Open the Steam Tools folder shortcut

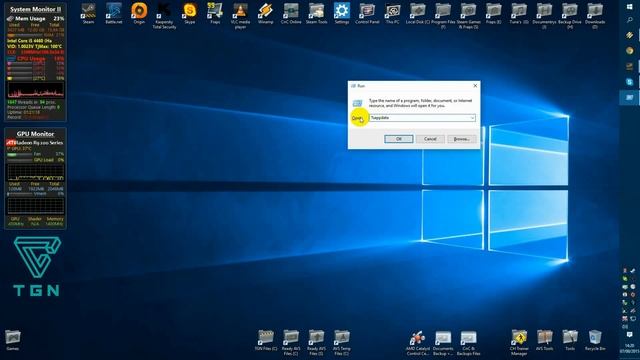point(316,13)
